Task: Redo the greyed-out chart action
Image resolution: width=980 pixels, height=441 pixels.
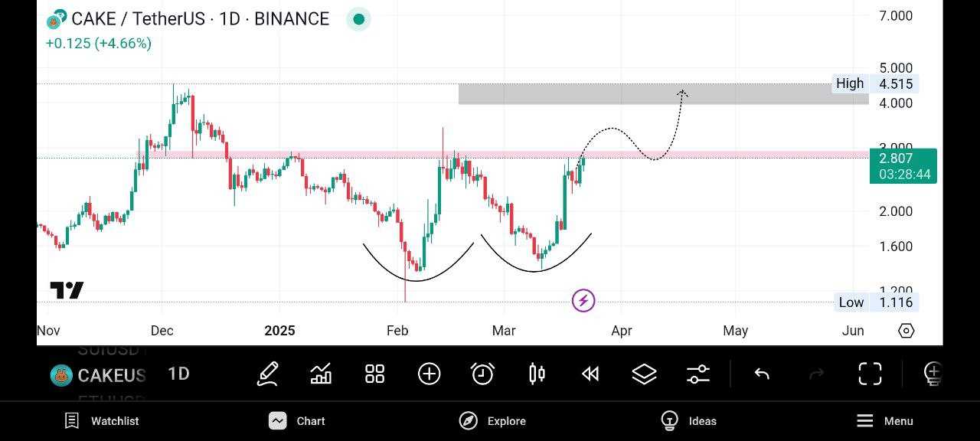Action: click(x=816, y=374)
